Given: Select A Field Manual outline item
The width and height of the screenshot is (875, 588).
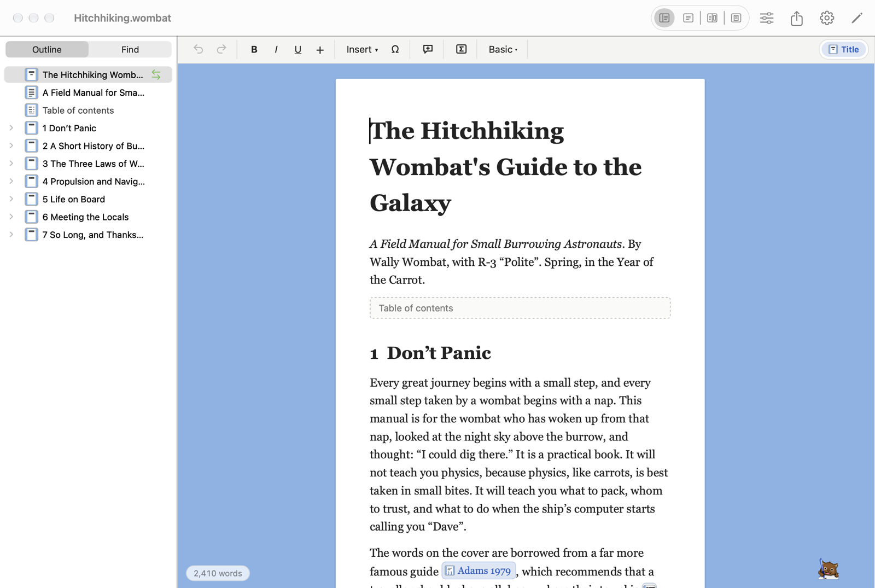Looking at the screenshot, I should (x=88, y=92).
